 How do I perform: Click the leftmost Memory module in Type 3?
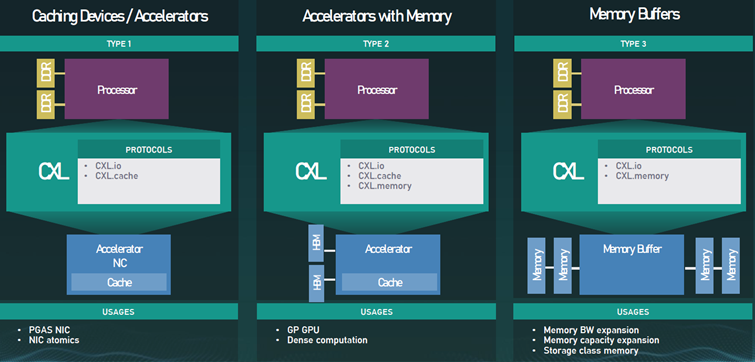pyautogui.click(x=536, y=265)
